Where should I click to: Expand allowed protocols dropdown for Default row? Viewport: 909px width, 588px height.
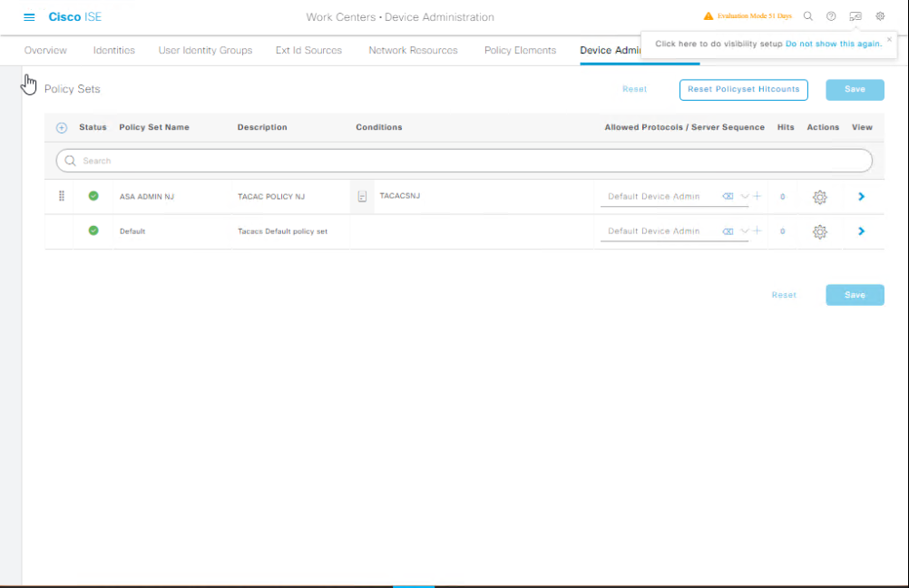[x=745, y=231]
